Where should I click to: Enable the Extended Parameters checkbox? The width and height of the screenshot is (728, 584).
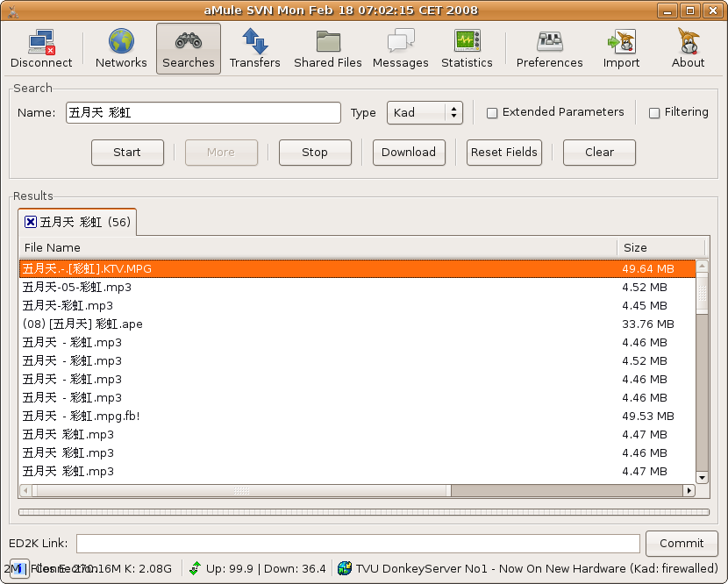point(492,113)
